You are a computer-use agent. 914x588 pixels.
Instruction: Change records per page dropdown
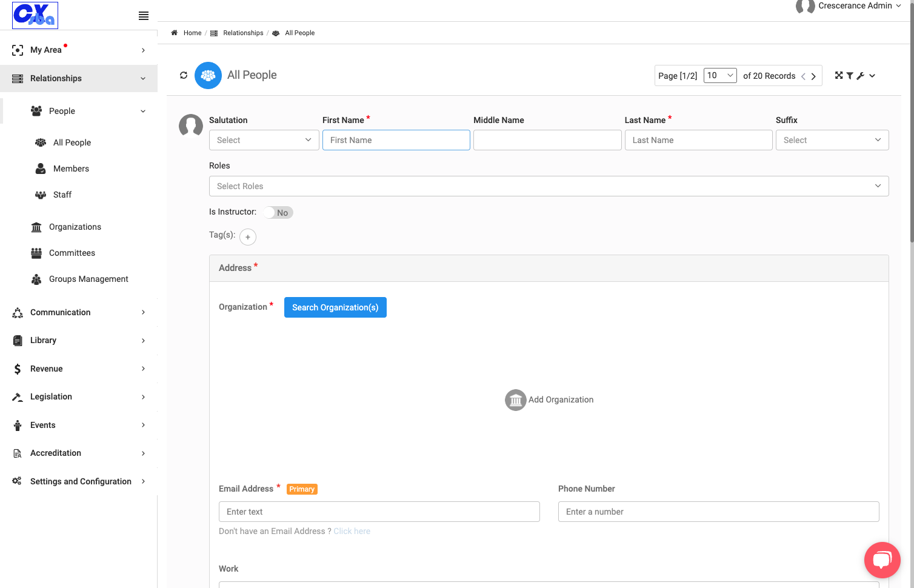(720, 75)
